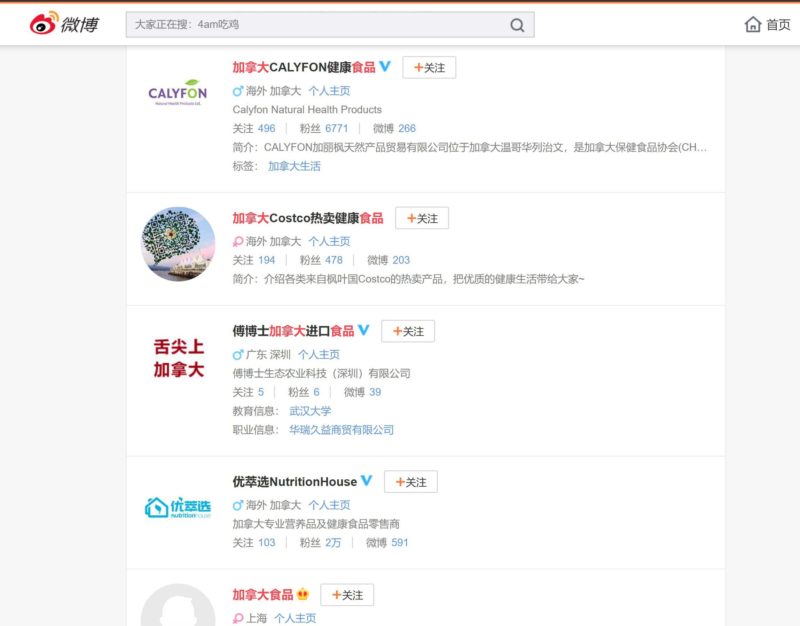
Task: Open 个人主页 for 加拿大CALYFON健康食品
Action: coord(329,91)
